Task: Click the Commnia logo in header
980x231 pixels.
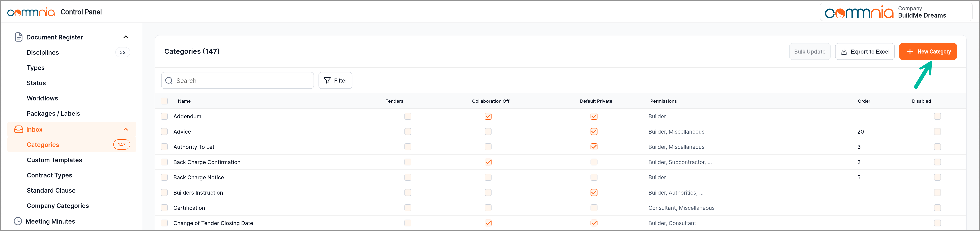Action: [x=31, y=12]
